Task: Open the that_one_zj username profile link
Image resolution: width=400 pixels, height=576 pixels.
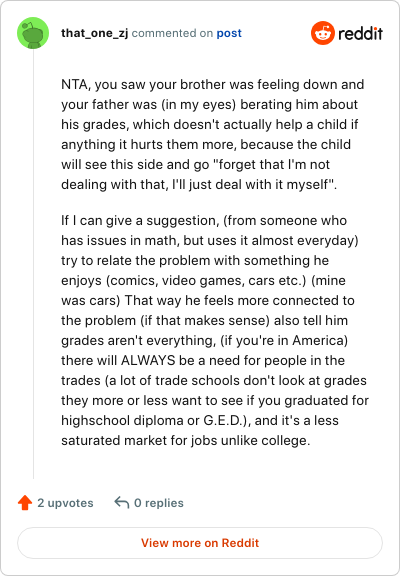Action: 94,33
